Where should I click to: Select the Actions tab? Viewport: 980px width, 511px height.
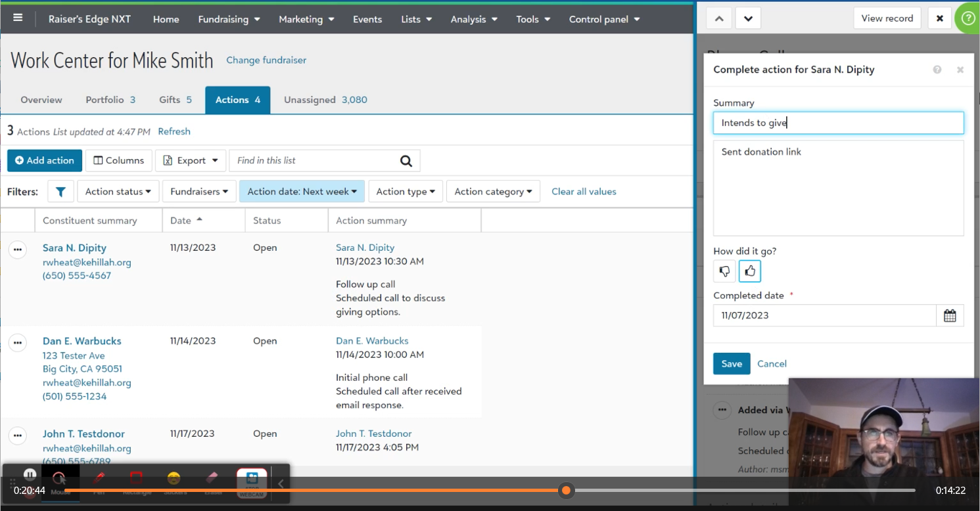[x=238, y=100]
